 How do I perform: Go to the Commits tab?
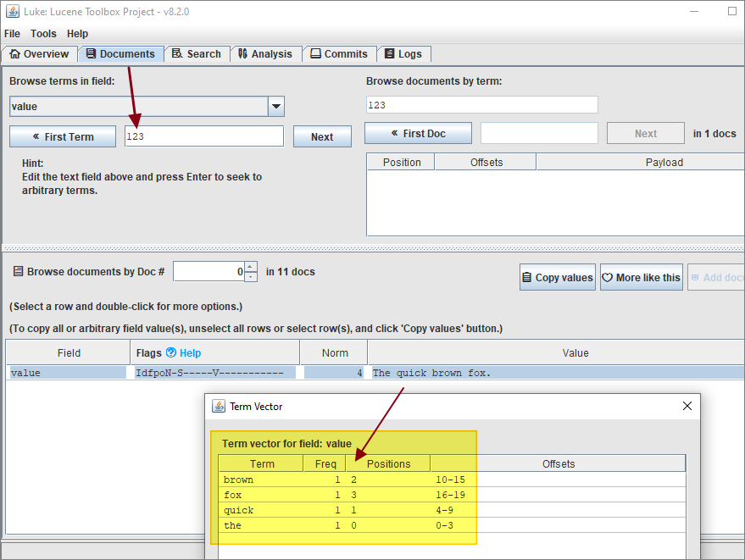click(x=338, y=54)
